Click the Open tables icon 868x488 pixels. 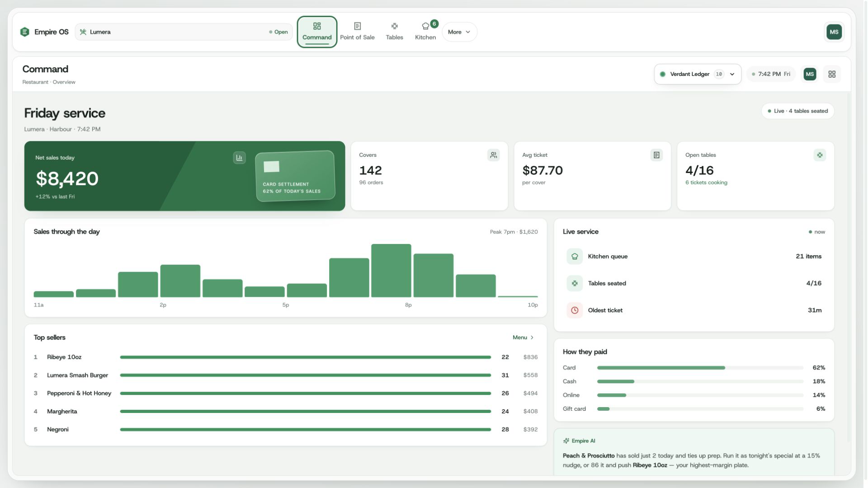point(819,155)
